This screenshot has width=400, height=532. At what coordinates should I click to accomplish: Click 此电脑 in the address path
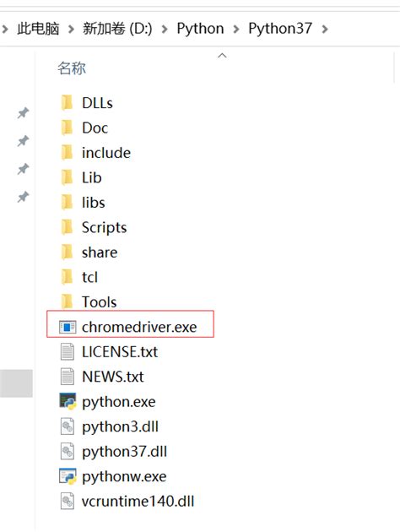tap(38, 29)
